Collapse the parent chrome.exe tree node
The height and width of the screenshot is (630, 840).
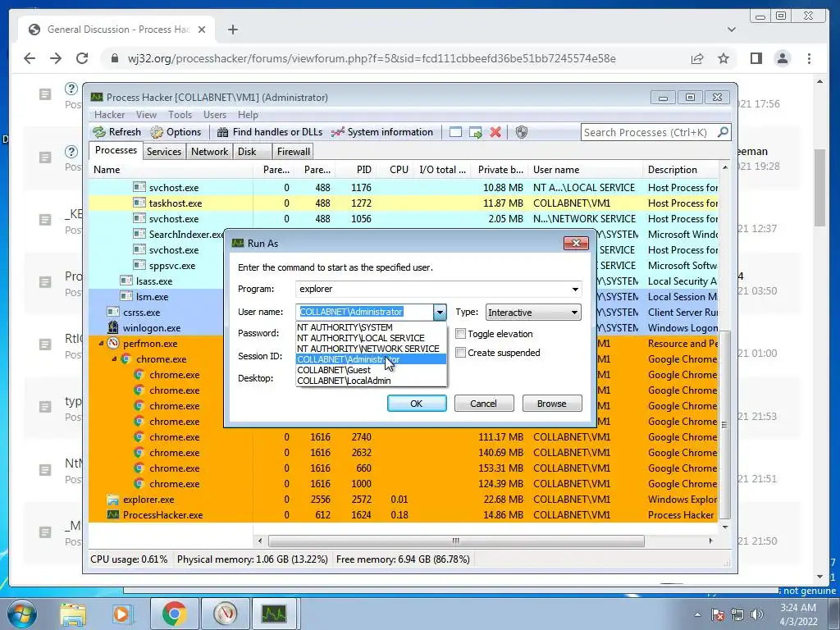point(114,359)
